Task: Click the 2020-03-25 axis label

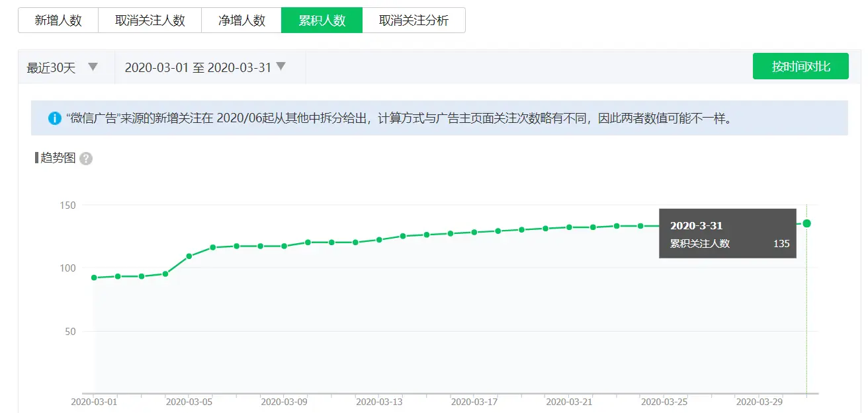Action: (664, 401)
